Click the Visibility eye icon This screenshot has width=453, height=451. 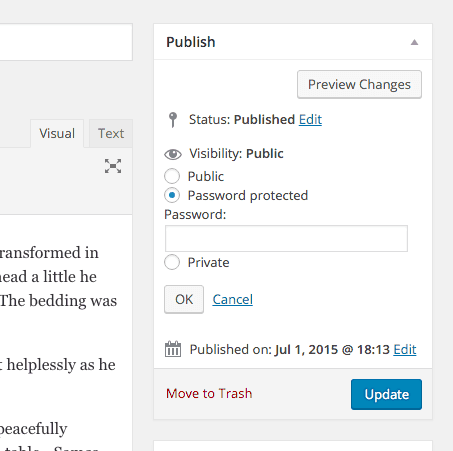pos(173,154)
